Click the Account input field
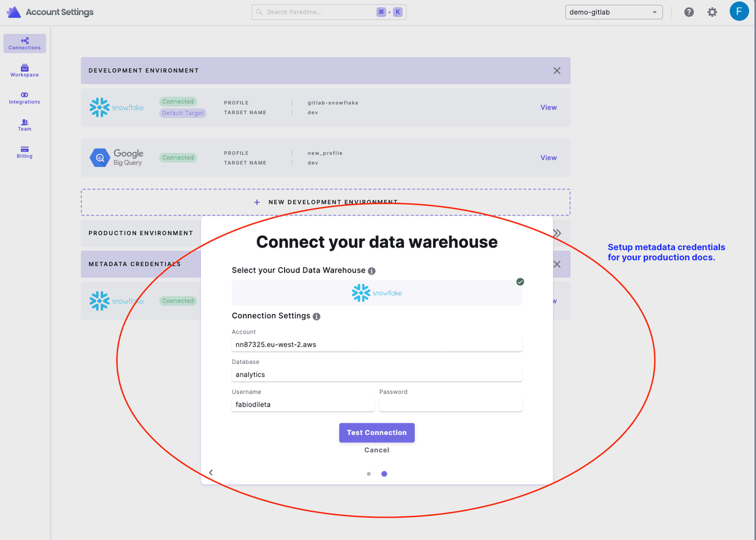Screen dimensions: 756x540 377,344
